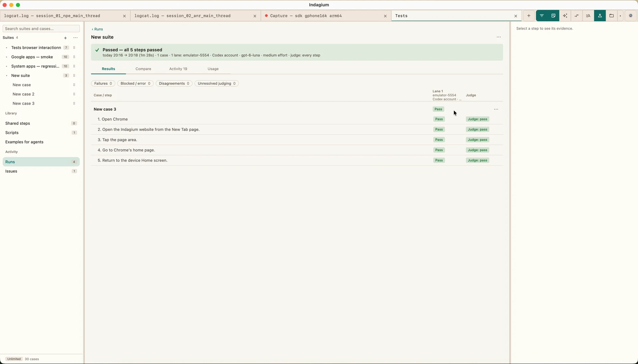Switch to the Usage tab

(213, 69)
